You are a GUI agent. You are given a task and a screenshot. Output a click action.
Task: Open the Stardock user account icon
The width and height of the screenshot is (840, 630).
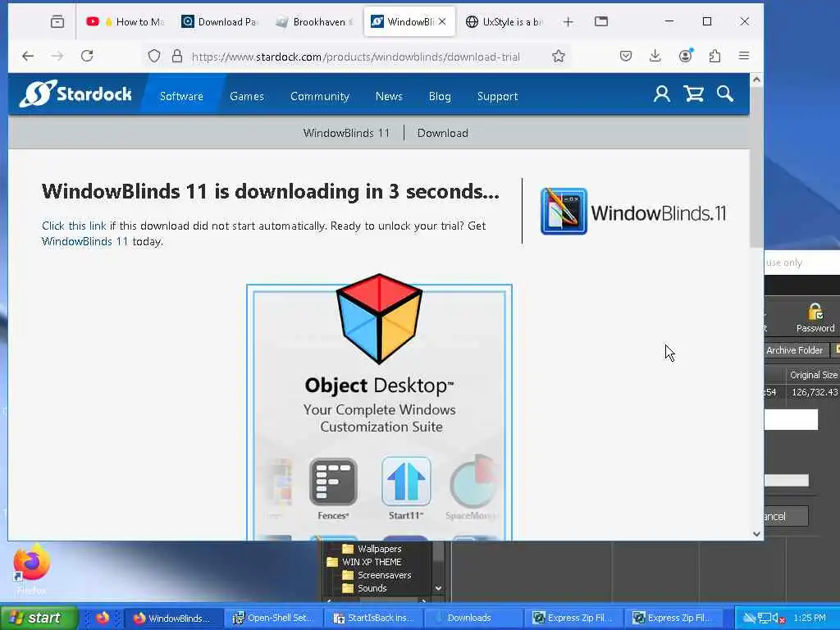click(662, 94)
